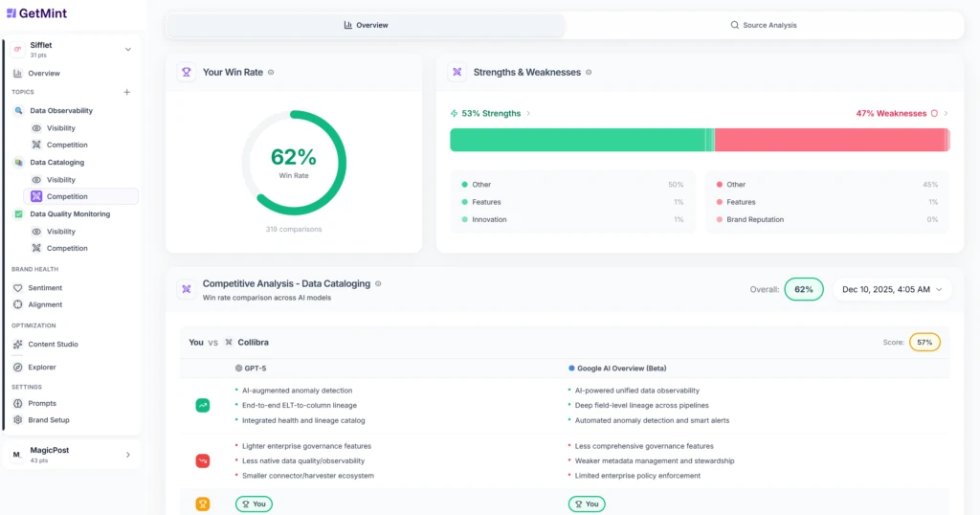Switch to the Source Analysis tab
980x515 pixels.
click(764, 25)
